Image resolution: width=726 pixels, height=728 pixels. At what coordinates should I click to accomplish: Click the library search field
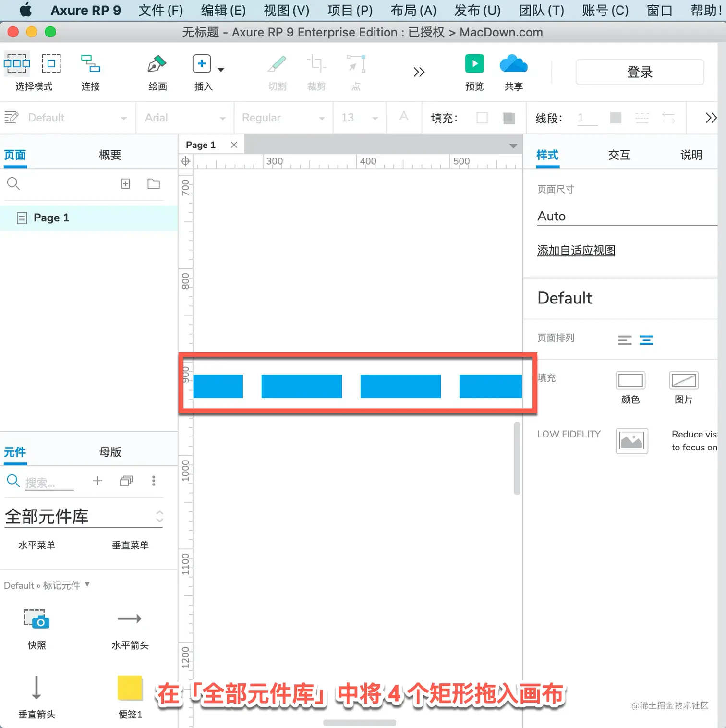[49, 482]
